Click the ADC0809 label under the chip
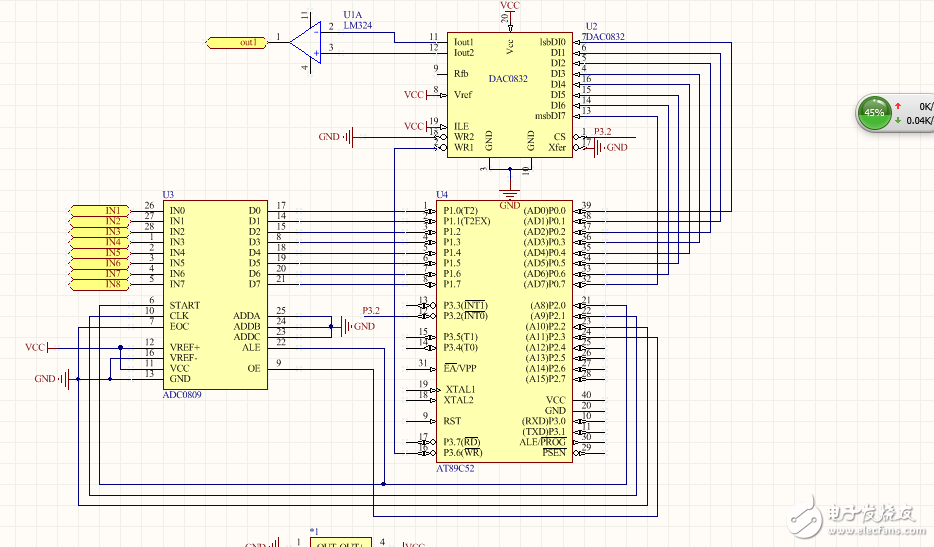This screenshot has height=547, width=934. [x=182, y=394]
